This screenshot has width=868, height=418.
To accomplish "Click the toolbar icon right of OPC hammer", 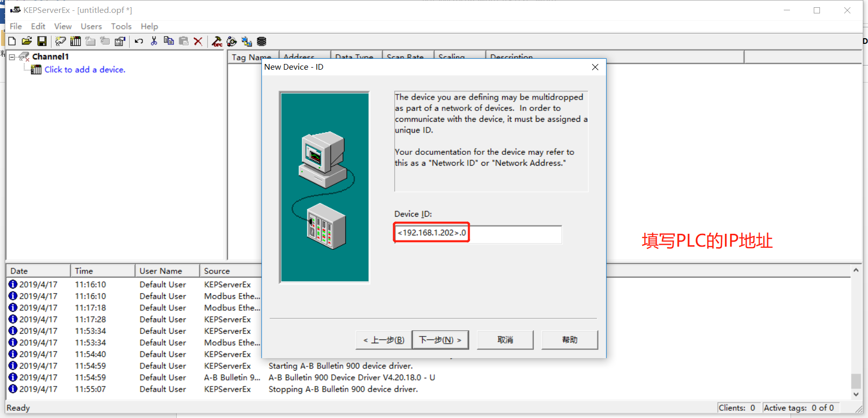I will (232, 41).
